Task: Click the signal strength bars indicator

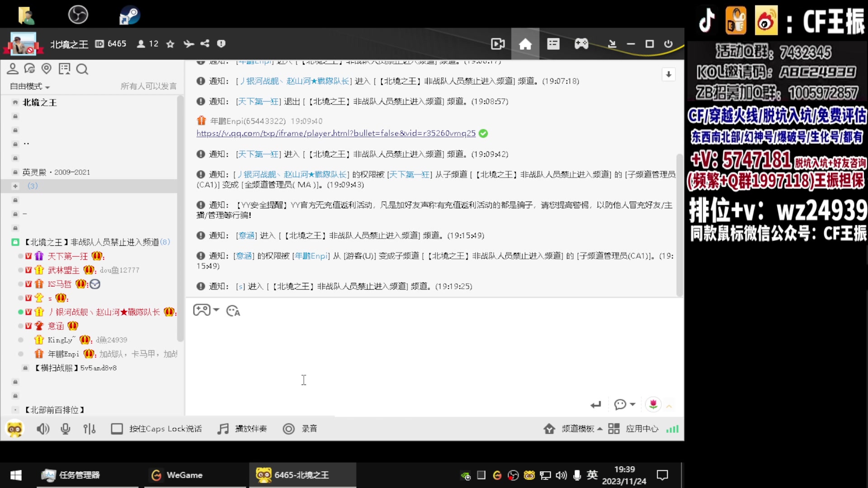Action: click(672, 429)
